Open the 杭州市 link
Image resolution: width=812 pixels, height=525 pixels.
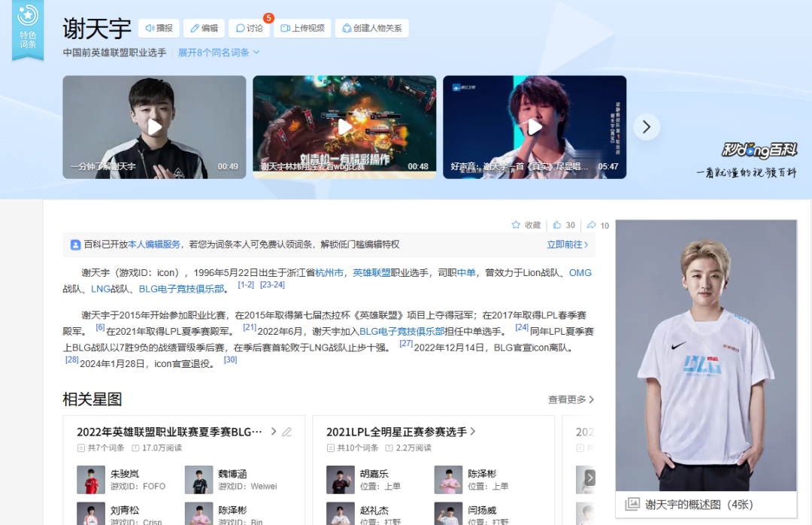(329, 272)
